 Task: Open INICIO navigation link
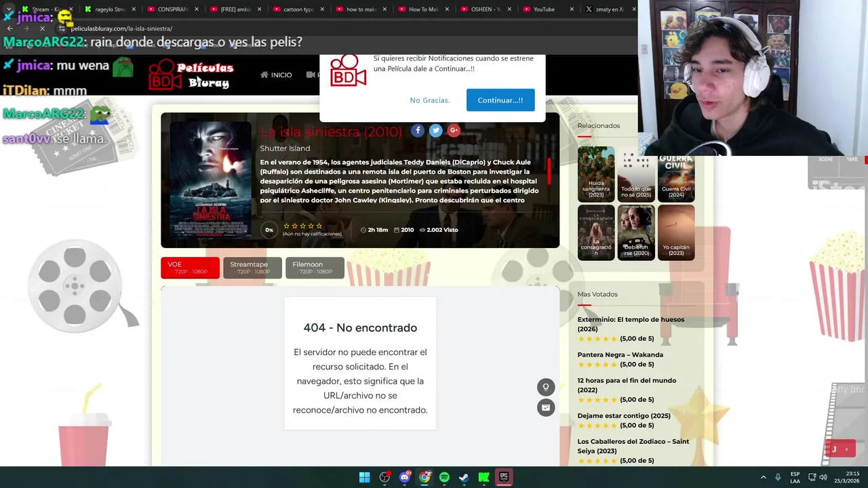276,75
